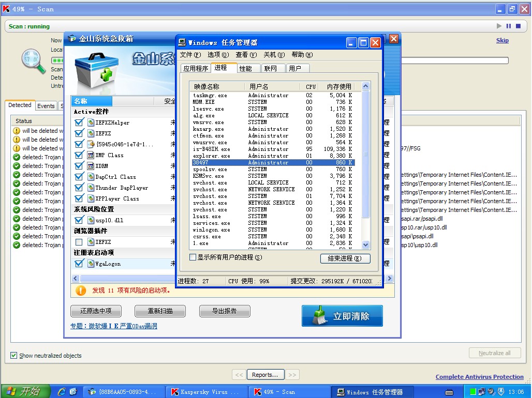
Task: Open the 关机(U) menu in Task Manager
Action: pos(274,55)
